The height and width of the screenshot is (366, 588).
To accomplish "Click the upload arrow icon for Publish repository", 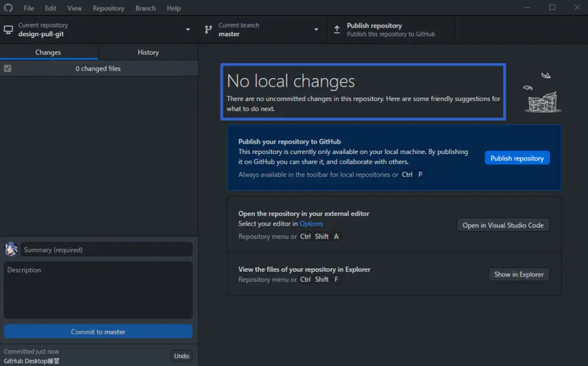I will click(x=337, y=30).
